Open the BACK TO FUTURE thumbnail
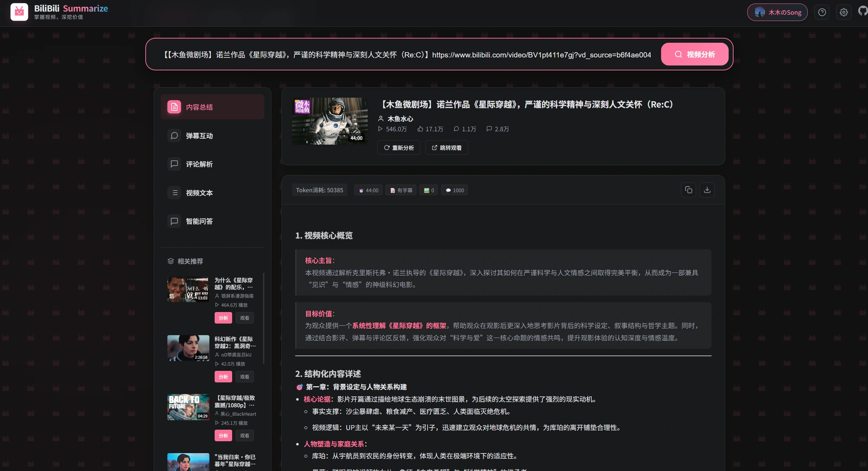Screen dimensions: 868x471 point(188,407)
